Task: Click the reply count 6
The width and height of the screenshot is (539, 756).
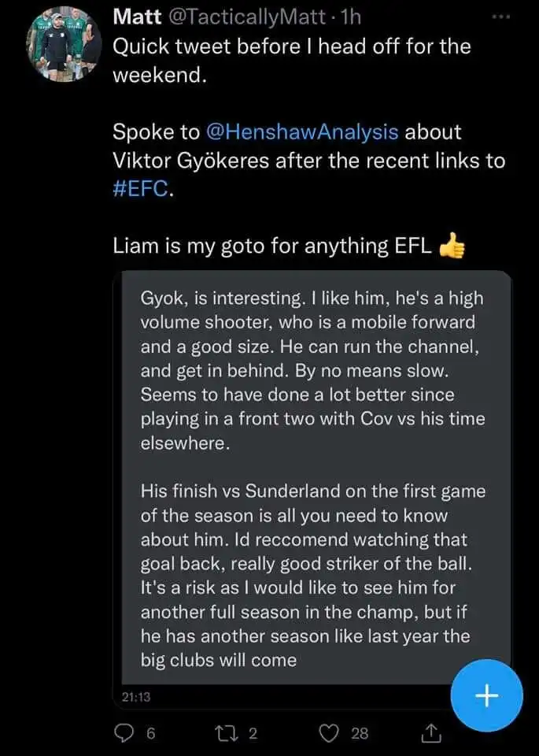Action: tap(151, 733)
